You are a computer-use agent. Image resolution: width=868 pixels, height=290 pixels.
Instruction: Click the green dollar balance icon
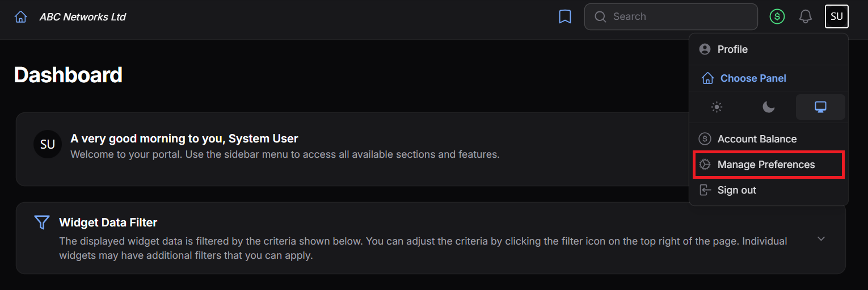777,16
